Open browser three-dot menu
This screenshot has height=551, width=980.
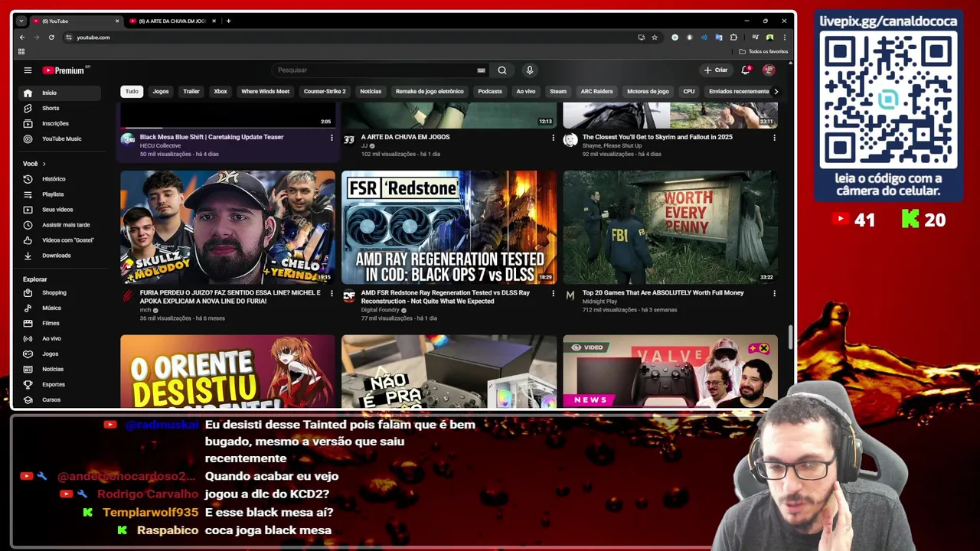click(784, 37)
